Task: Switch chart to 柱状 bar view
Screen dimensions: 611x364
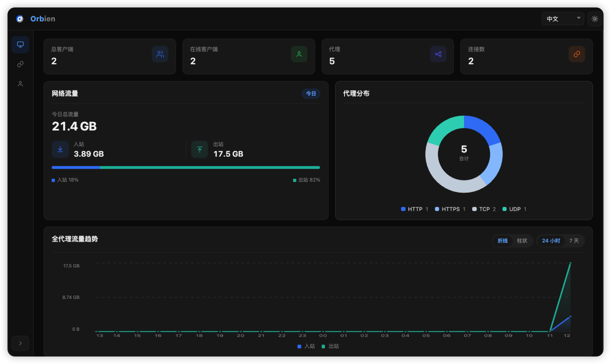Action: point(522,241)
